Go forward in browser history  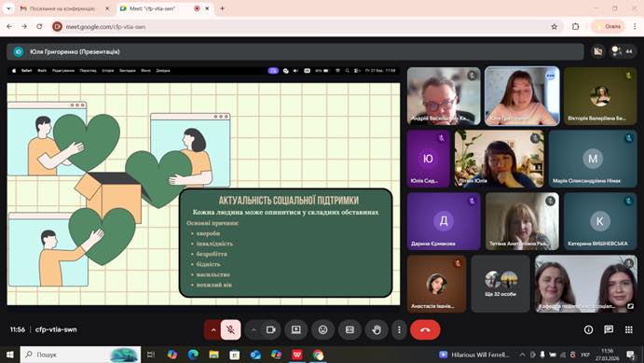click(x=24, y=26)
